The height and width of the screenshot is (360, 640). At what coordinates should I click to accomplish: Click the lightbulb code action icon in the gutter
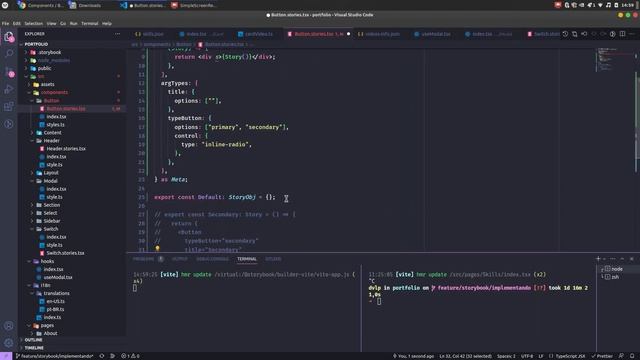(157, 248)
